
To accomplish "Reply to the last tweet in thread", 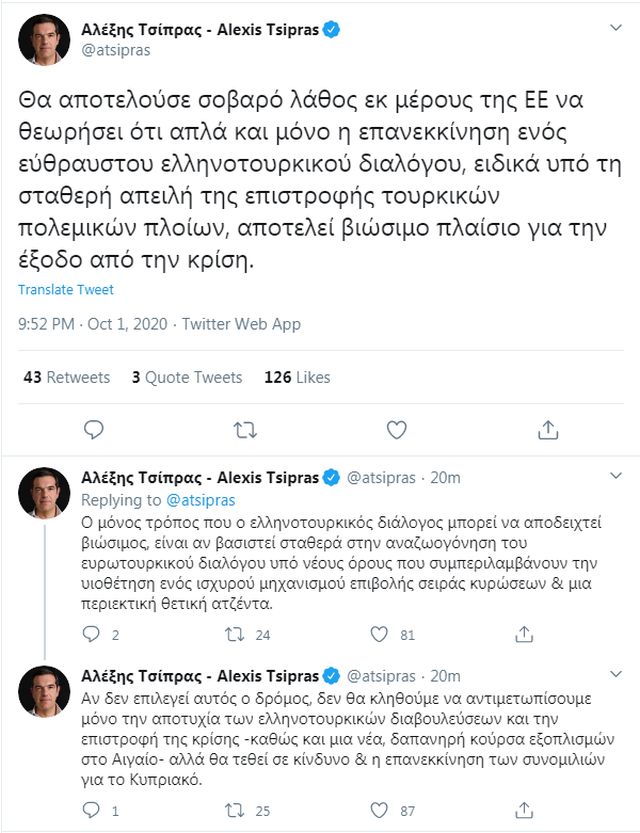I will [x=90, y=810].
